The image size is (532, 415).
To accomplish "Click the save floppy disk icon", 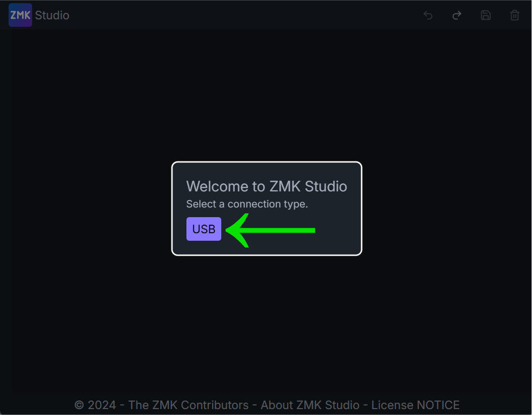I will [485, 16].
